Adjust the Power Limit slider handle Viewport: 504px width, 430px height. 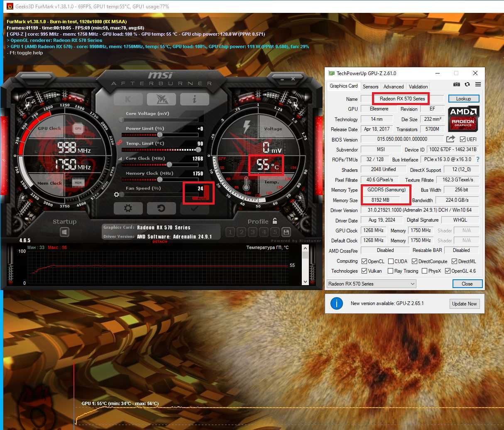(160, 134)
